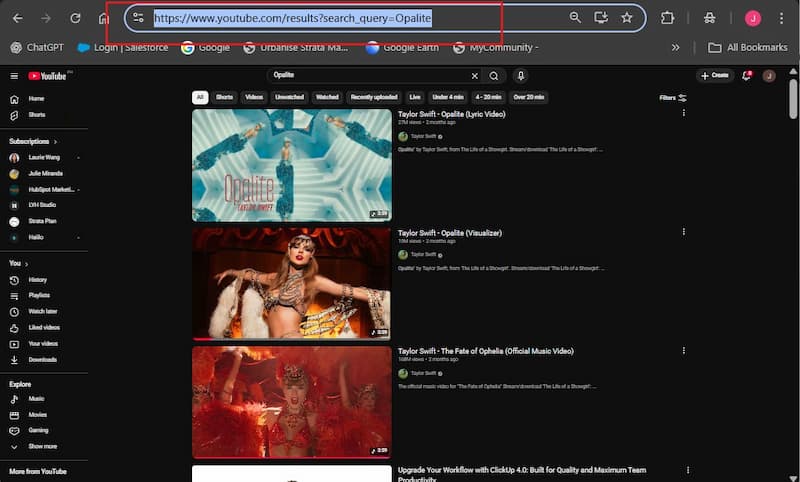The image size is (800, 482).
Task: Select the Shorts filter chip
Action: click(224, 97)
